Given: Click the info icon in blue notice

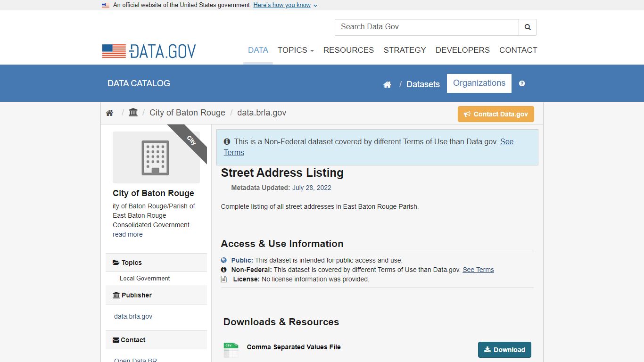Looking at the screenshot, I should pyautogui.click(x=227, y=141).
